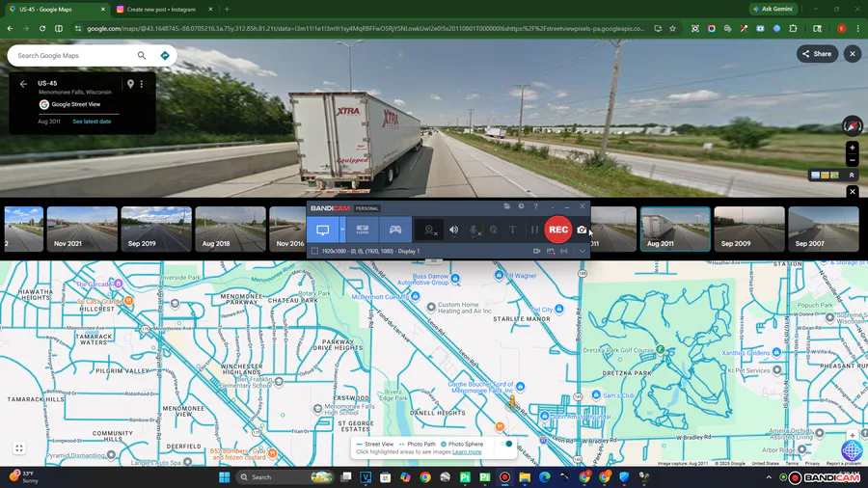The image size is (868, 488).
Task: Open Bandicam scheduled recording clock icon
Action: (x=521, y=206)
